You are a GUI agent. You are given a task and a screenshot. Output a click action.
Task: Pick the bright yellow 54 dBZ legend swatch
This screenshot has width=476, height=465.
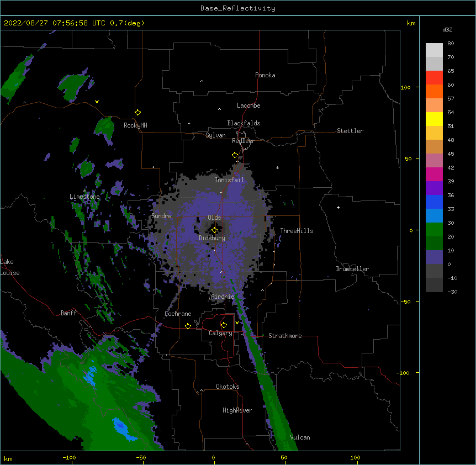[434, 119]
